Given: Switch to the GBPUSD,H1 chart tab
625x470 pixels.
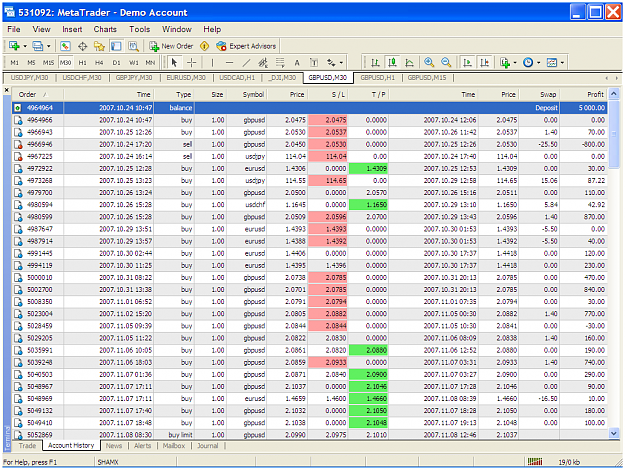Looking at the screenshot, I should click(377, 78).
